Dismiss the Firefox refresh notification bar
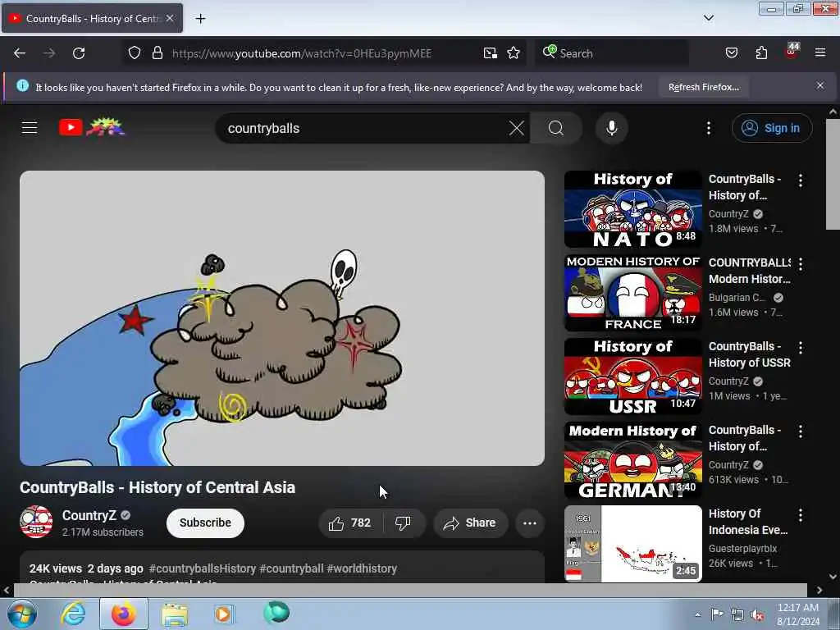The width and height of the screenshot is (840, 630). [x=819, y=85]
